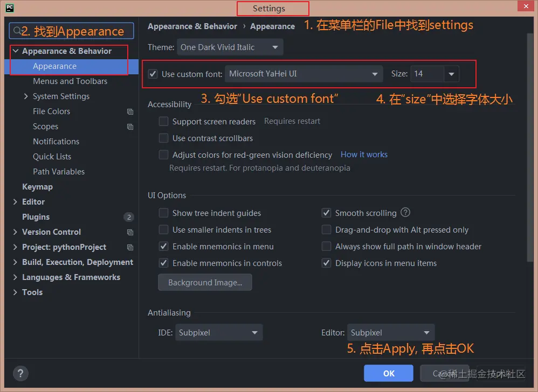Open the Editor antialiasing Subpixel dropdown
Screen dimensions: 538x392
click(x=391, y=332)
